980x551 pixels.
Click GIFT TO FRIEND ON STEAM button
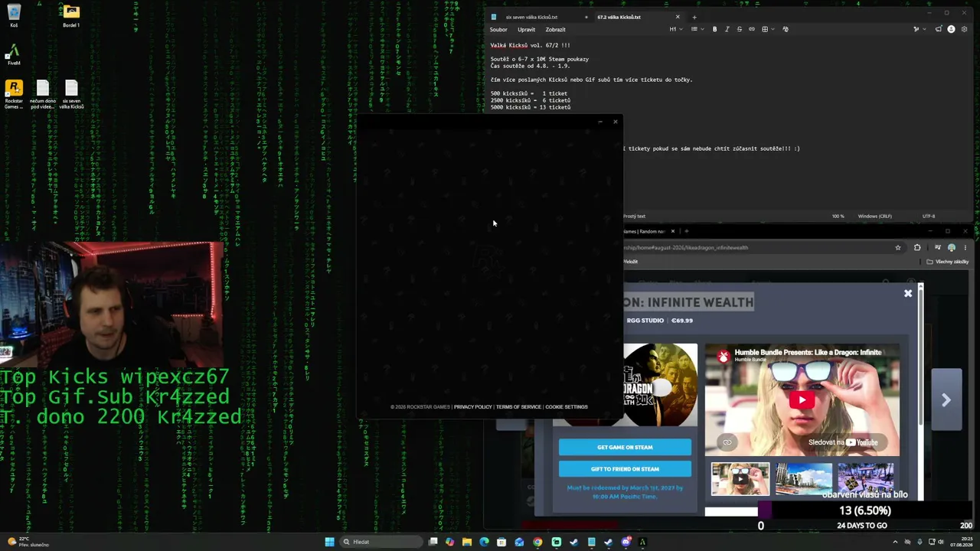click(625, 469)
